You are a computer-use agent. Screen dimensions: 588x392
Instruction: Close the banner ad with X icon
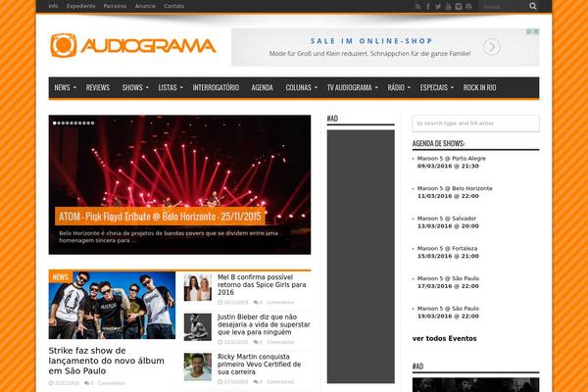point(536,31)
